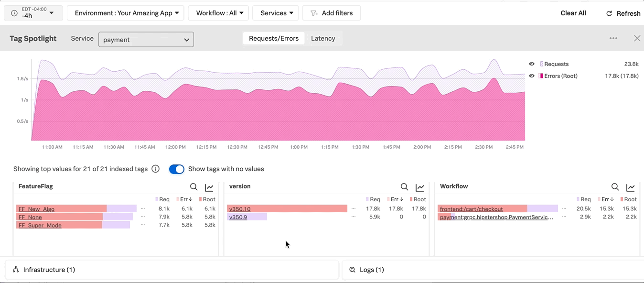Click the search icon in version panel
The height and width of the screenshot is (283, 644).
tap(404, 187)
